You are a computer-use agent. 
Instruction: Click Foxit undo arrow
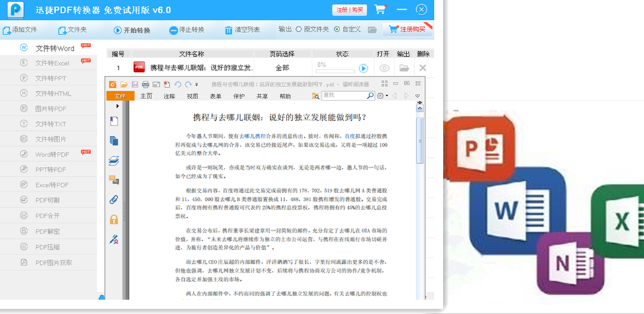click(178, 84)
